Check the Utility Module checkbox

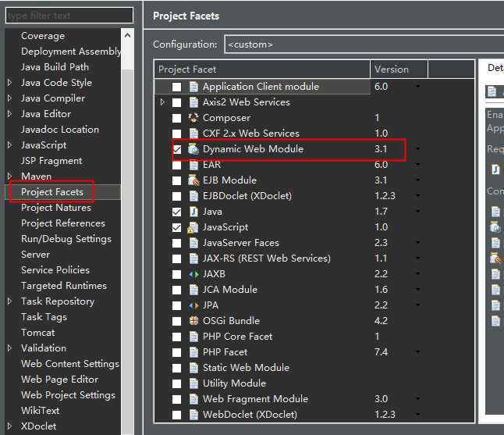(x=176, y=383)
